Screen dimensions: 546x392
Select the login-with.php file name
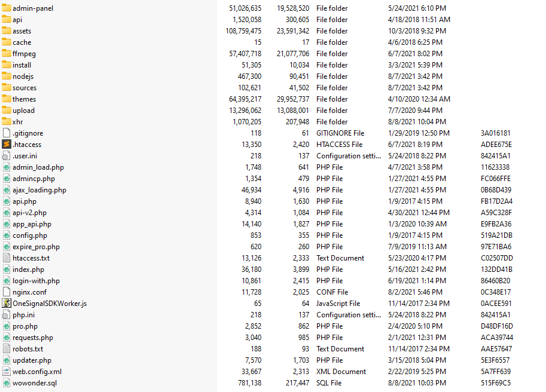(36, 281)
